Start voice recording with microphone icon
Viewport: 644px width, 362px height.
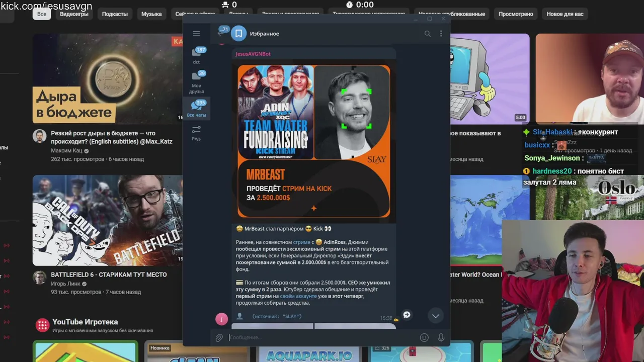(441, 338)
